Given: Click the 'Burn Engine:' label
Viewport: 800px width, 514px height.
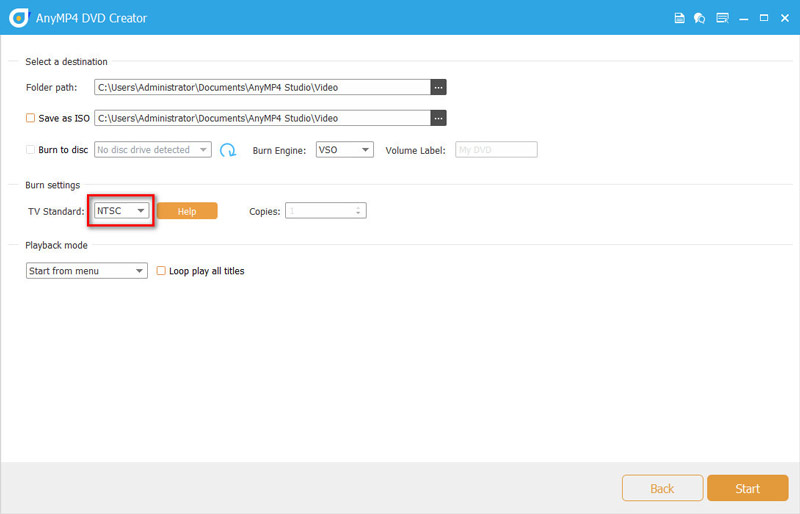Looking at the screenshot, I should click(279, 151).
